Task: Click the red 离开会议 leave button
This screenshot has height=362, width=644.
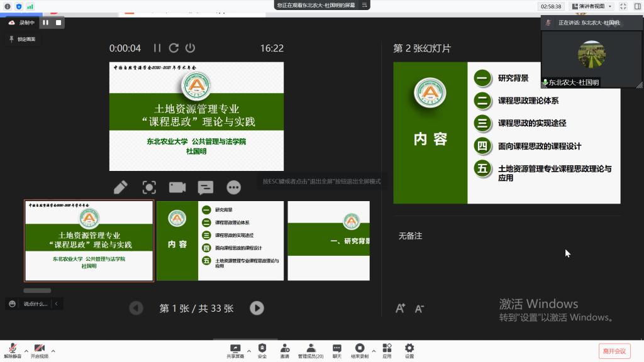Action: [x=614, y=351]
